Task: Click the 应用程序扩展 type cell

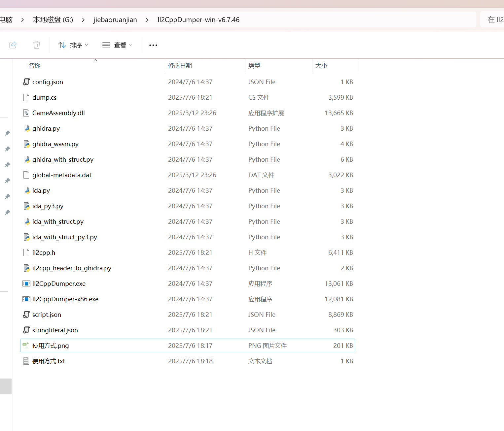Action: point(266,113)
